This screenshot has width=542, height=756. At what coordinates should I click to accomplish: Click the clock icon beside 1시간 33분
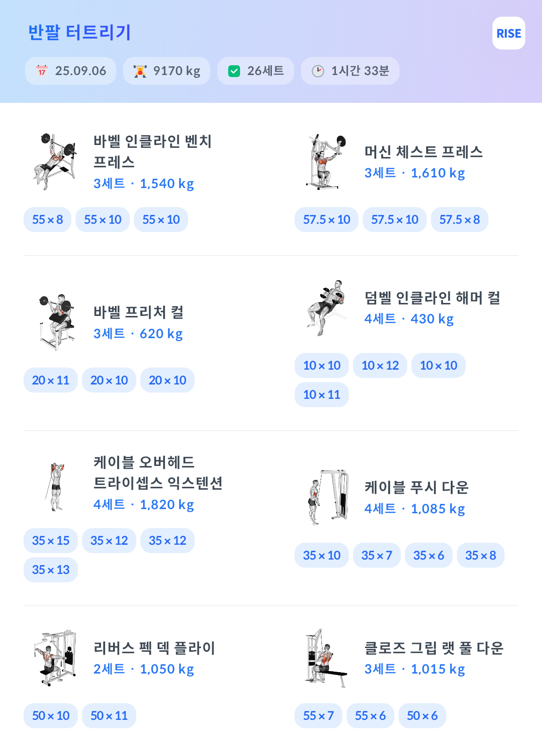pyautogui.click(x=318, y=71)
